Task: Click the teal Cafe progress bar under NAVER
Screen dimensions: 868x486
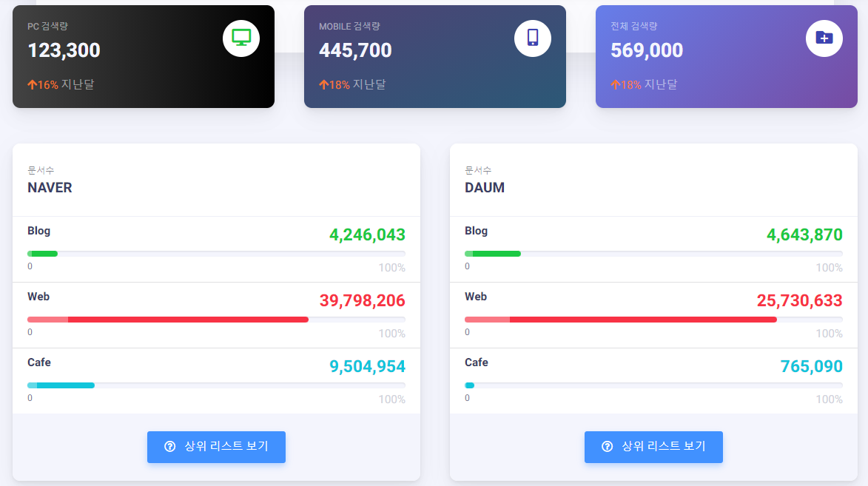Action: point(61,385)
